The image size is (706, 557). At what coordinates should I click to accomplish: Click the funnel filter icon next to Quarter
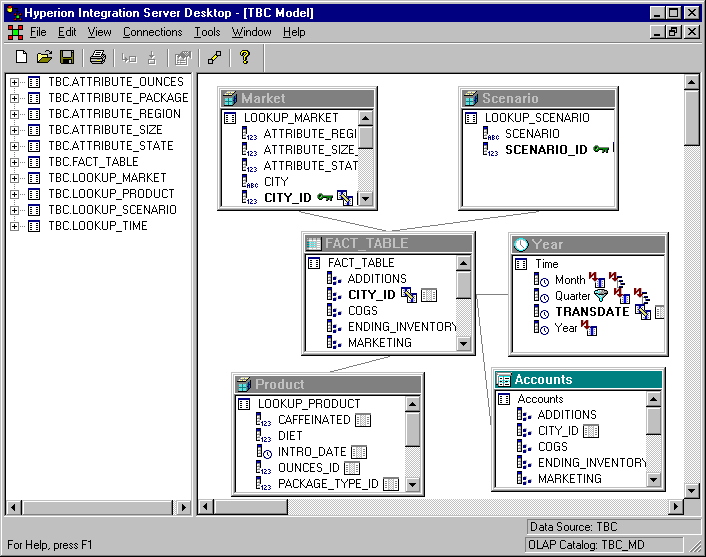point(601,295)
